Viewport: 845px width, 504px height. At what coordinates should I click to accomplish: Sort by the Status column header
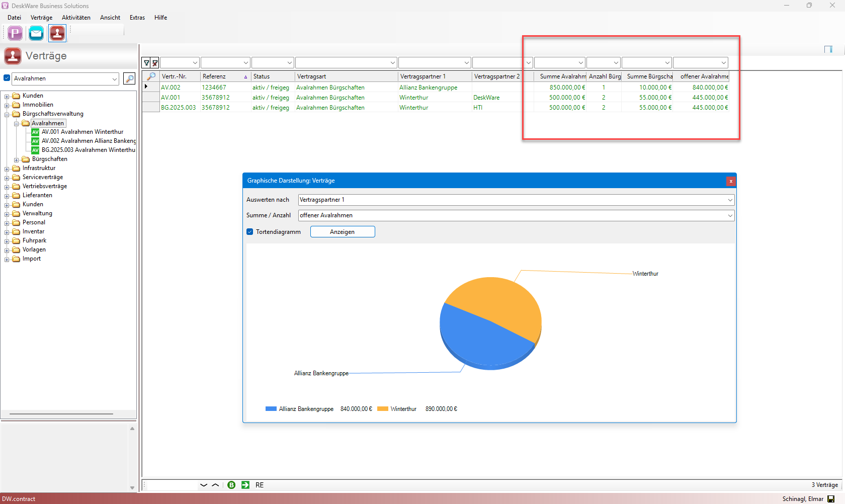[x=273, y=76]
